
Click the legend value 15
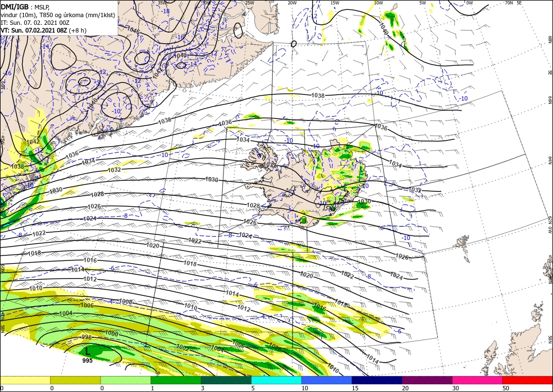pos(355,389)
